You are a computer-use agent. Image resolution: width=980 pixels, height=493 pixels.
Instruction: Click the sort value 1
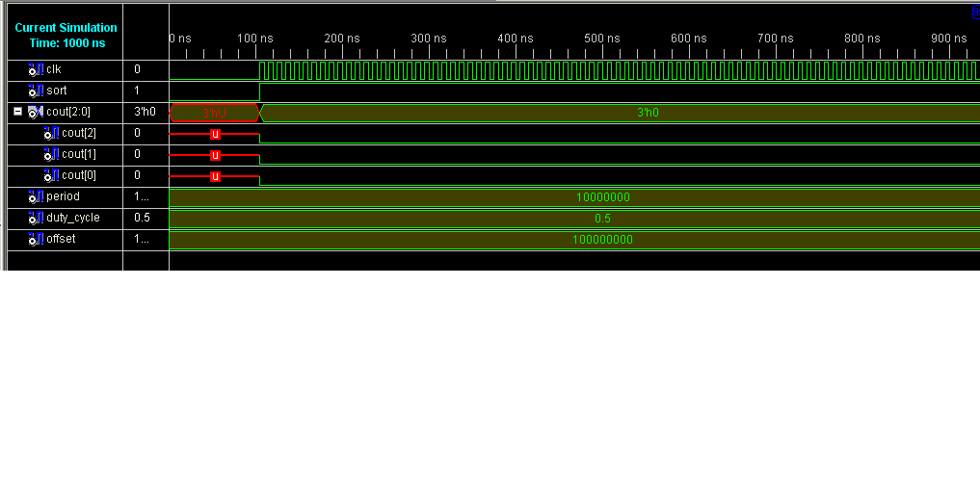[x=137, y=91]
